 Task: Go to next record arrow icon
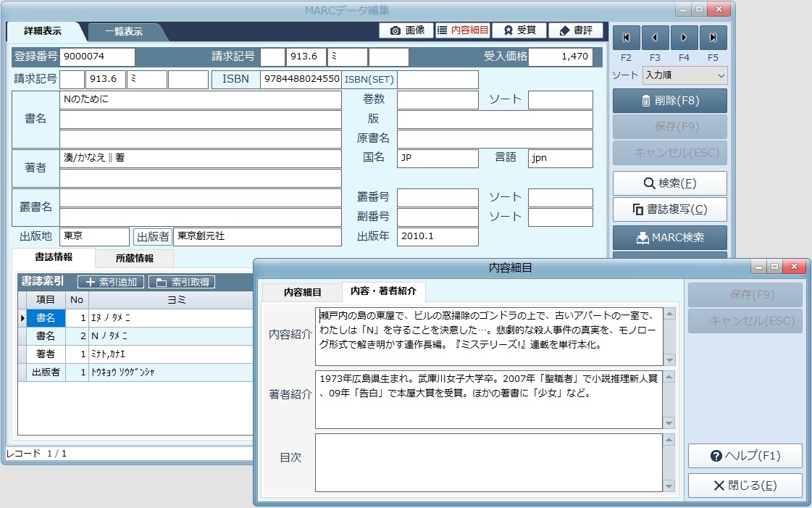[x=684, y=37]
